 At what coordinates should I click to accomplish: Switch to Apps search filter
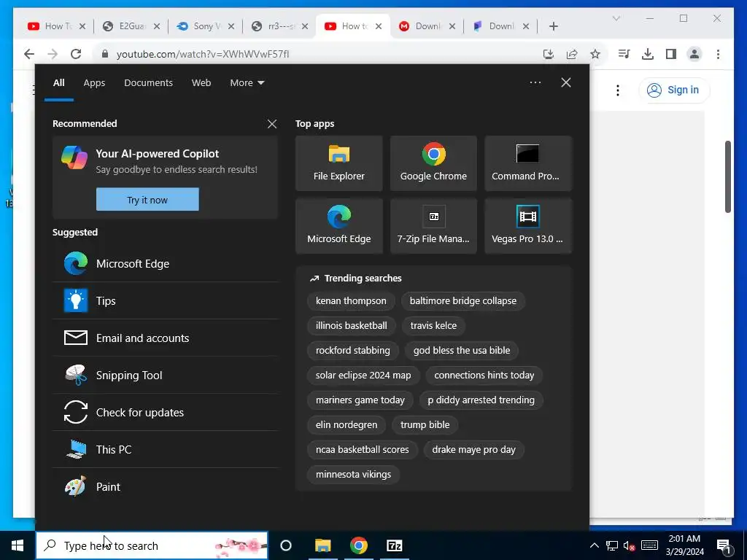pyautogui.click(x=94, y=83)
